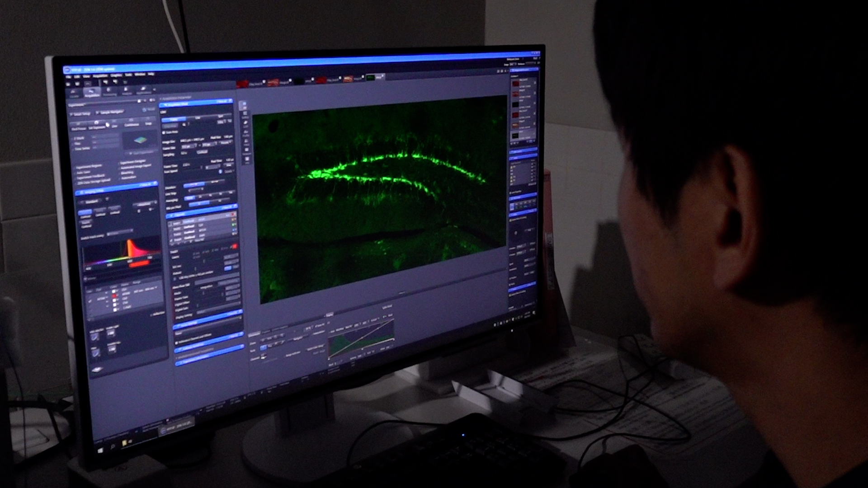Open experiment options gear icon
This screenshot has width=868, height=488.
tap(152, 100)
